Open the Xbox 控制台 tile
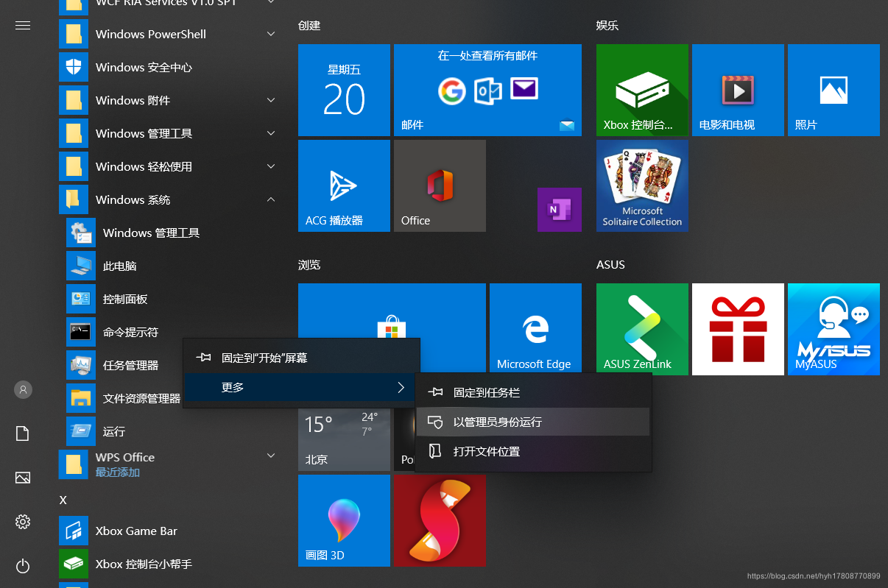This screenshot has height=588, width=888. tap(642, 90)
